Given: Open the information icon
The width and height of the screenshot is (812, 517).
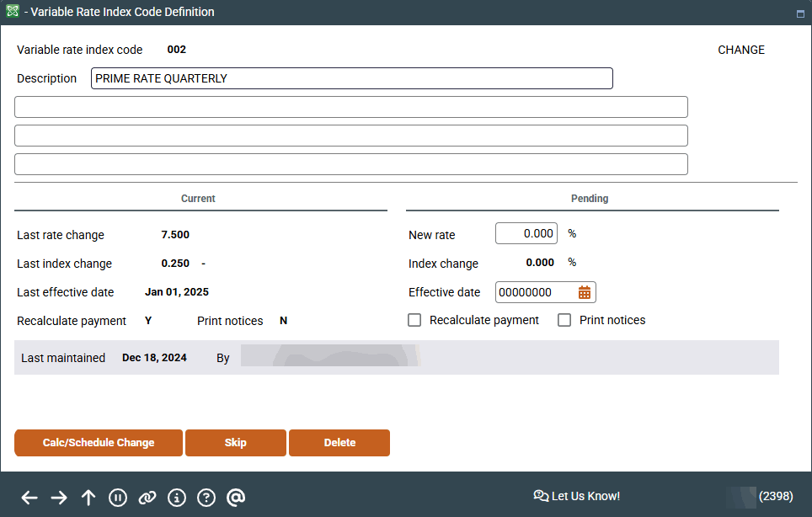Looking at the screenshot, I should (177, 498).
